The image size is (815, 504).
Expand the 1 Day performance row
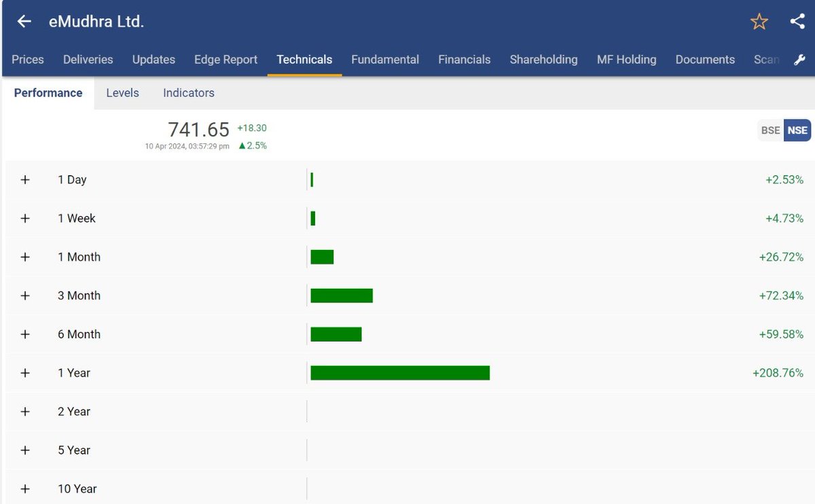(x=25, y=180)
